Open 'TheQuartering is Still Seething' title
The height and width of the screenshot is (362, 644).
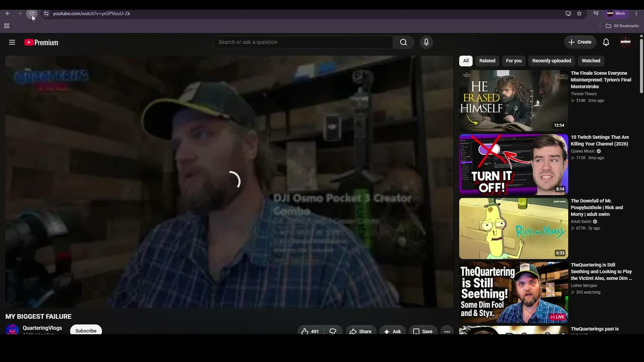(x=601, y=271)
